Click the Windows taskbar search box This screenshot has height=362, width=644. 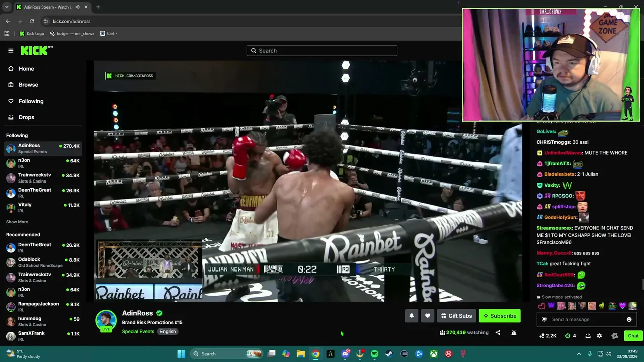click(x=227, y=354)
